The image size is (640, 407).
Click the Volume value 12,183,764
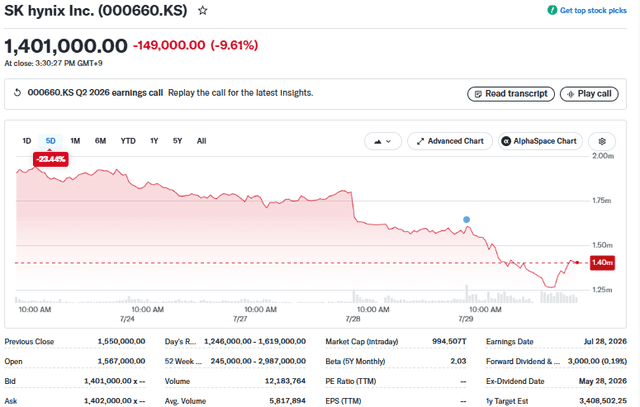[x=285, y=381]
